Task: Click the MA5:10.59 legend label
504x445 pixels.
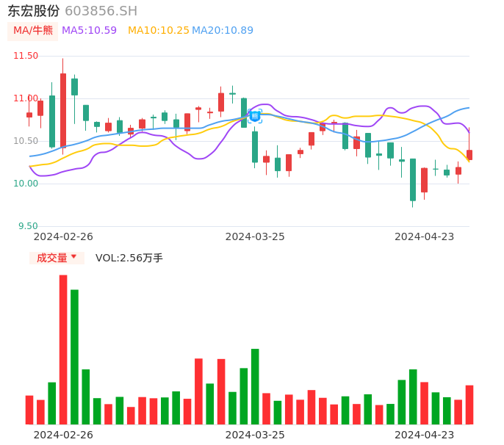Action: (x=89, y=30)
